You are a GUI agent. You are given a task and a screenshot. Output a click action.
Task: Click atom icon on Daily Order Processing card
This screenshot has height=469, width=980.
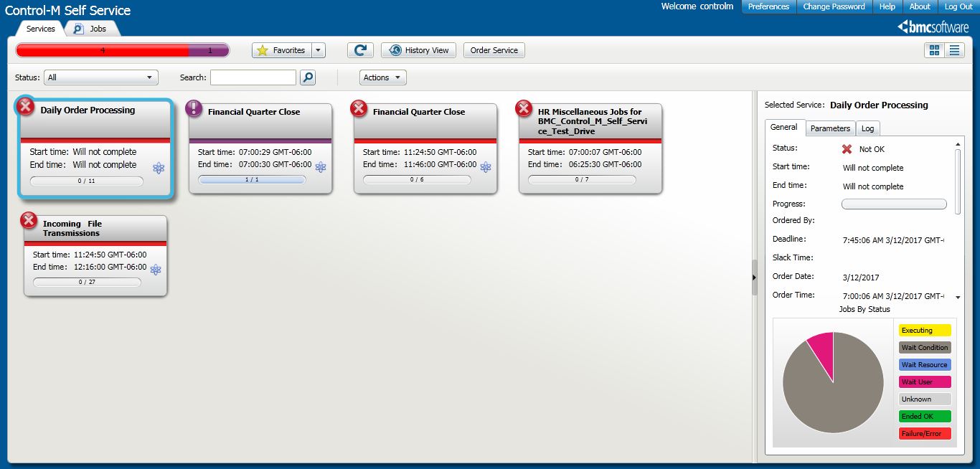click(x=159, y=168)
